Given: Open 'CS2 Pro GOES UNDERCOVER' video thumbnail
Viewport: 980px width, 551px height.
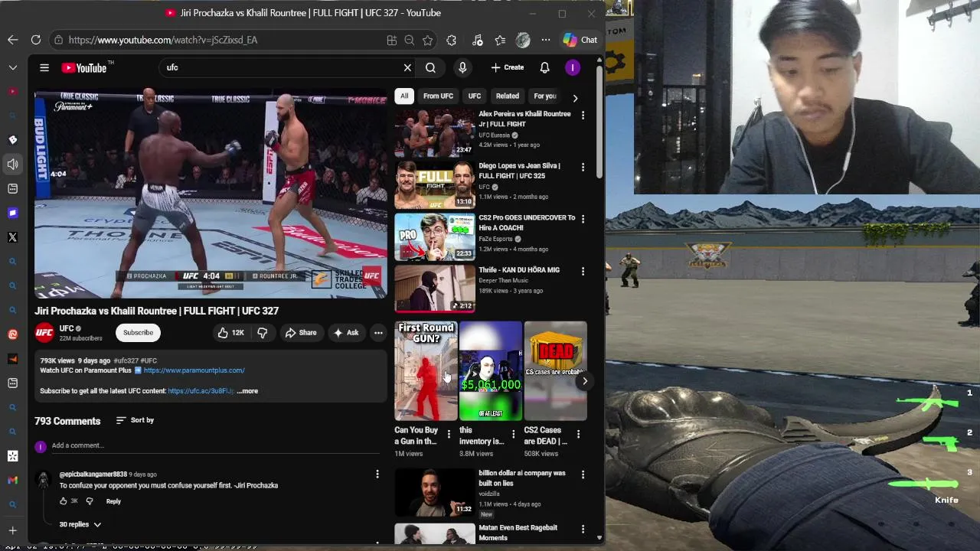Looking at the screenshot, I should (x=434, y=236).
